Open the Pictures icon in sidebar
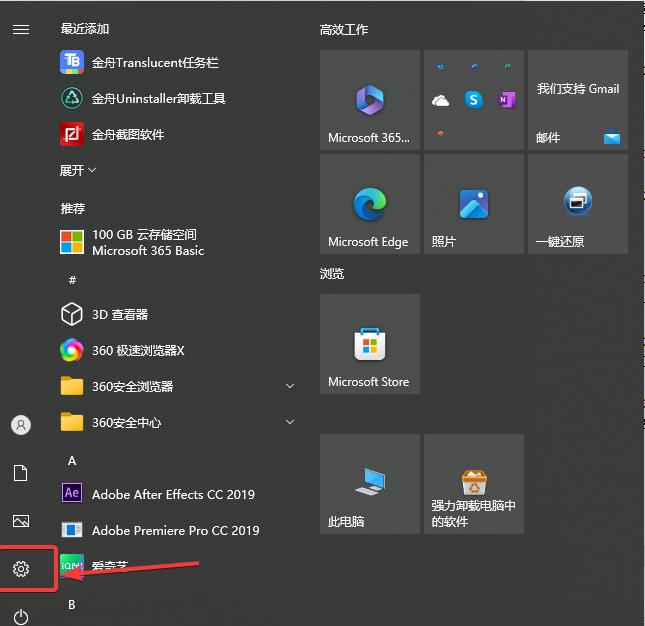Screen dimensions: 645x626 click(21, 521)
